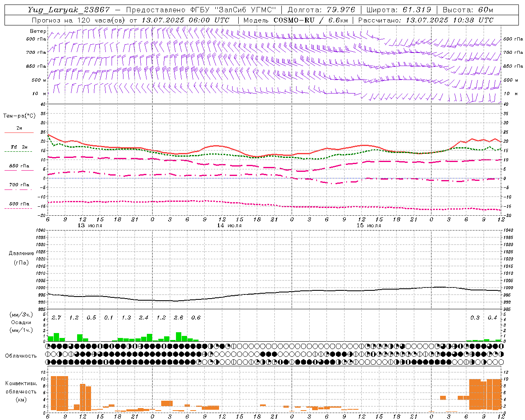Viewport: 525px width, 420px height.
Task: Click the Ветер panel label
Action: pyautogui.click(x=38, y=31)
